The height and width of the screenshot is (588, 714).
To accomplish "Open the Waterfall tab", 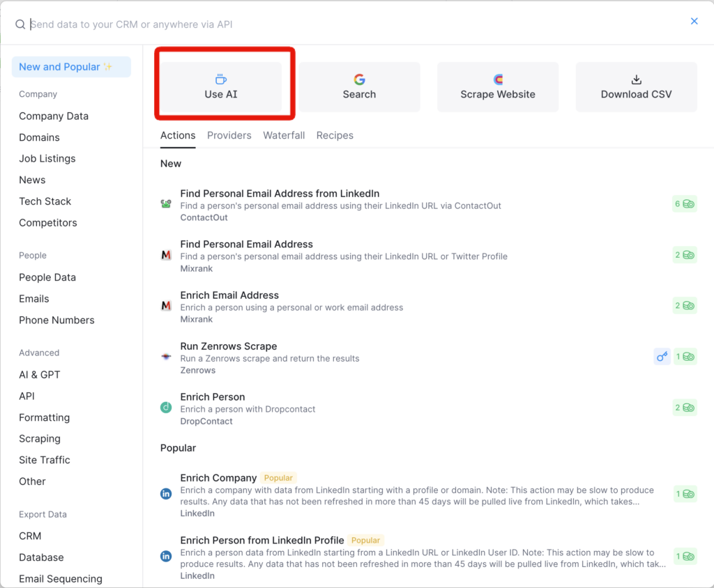I will tap(284, 136).
